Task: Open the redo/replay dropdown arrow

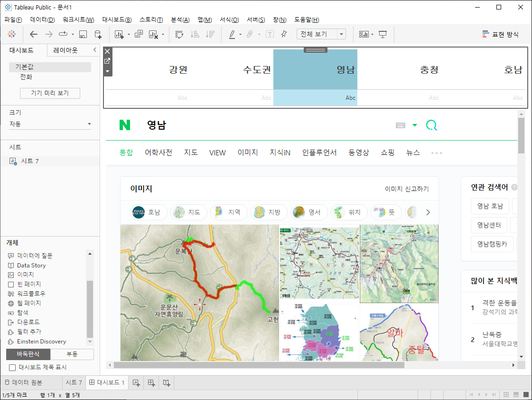Action: (73, 34)
